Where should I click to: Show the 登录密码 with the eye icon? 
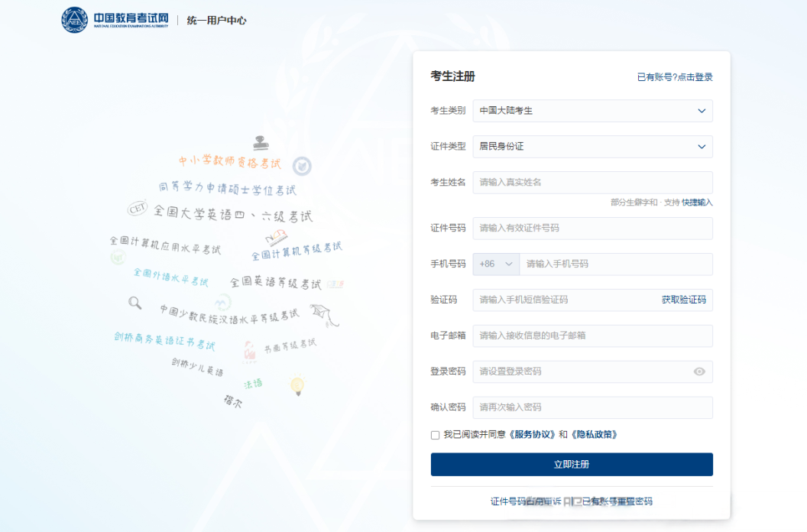(699, 371)
